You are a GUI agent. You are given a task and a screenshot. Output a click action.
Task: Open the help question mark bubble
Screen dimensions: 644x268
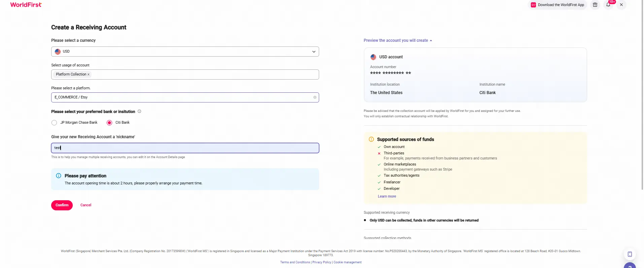[630, 266]
